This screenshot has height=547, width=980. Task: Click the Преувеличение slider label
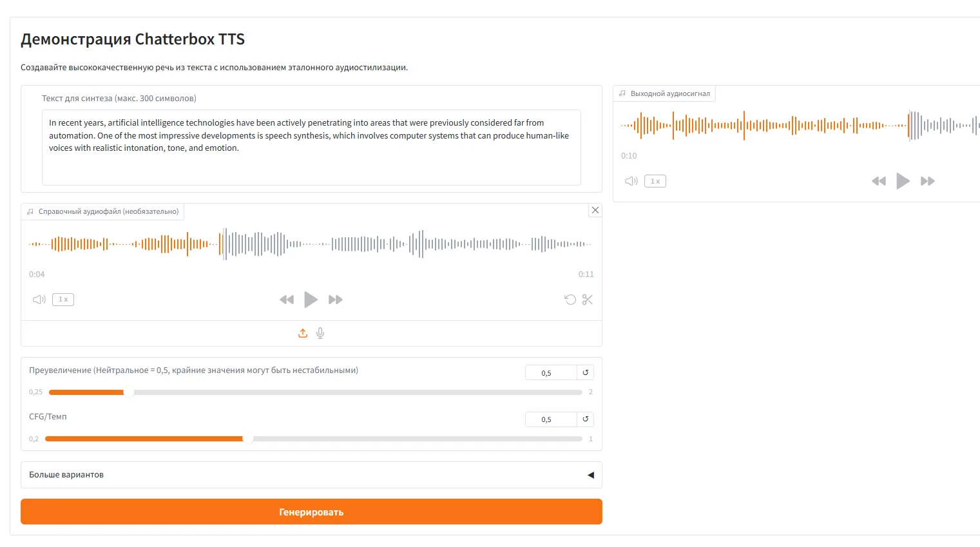tap(193, 370)
